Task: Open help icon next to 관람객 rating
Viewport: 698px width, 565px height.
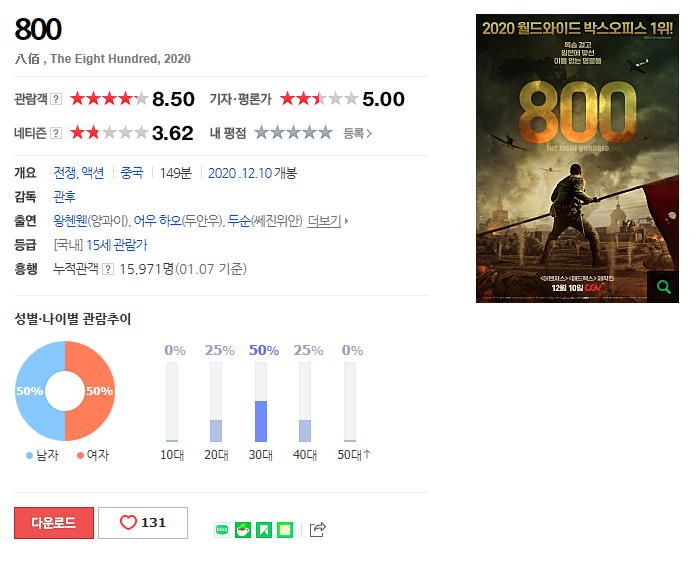Action: pos(56,99)
